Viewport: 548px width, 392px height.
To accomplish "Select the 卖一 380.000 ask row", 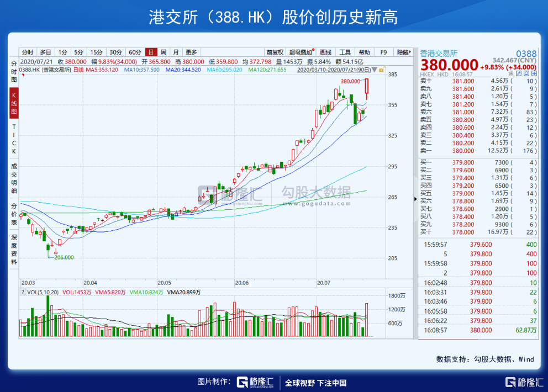I will pos(478,151).
